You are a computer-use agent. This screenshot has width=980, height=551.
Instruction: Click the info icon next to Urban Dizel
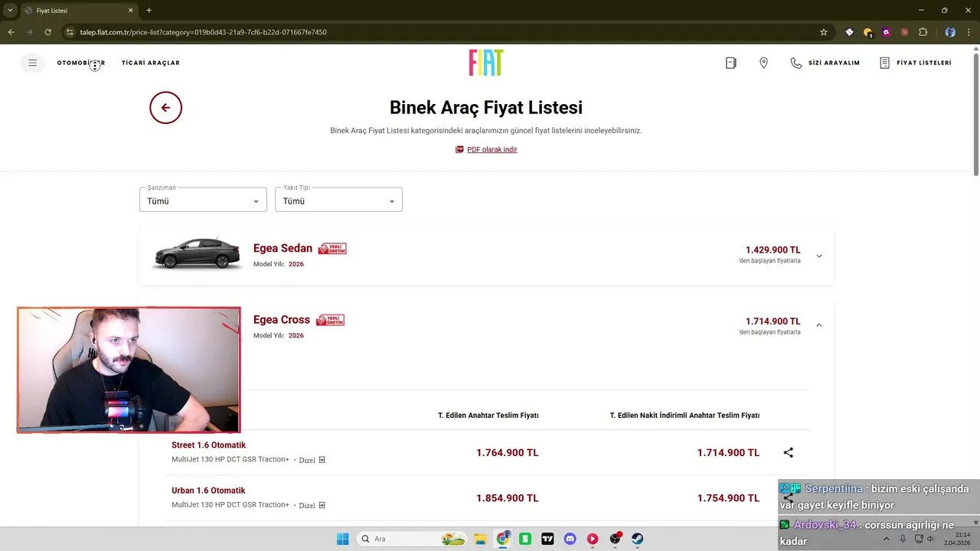click(x=322, y=505)
